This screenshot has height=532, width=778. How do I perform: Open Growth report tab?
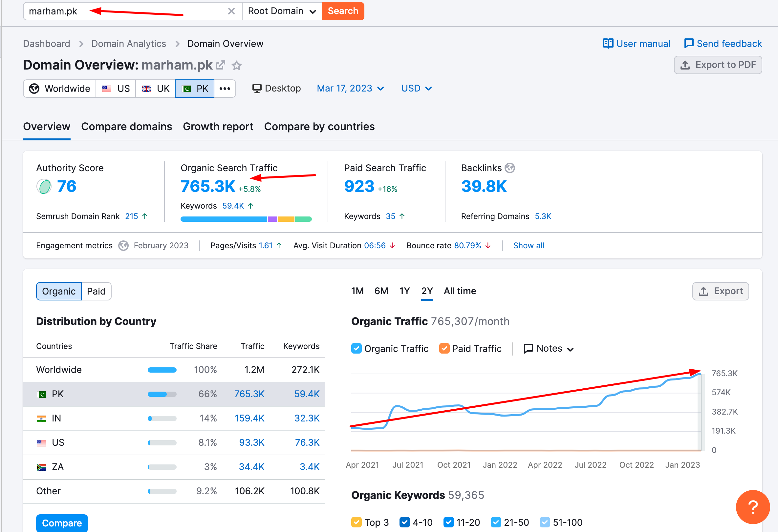(218, 127)
